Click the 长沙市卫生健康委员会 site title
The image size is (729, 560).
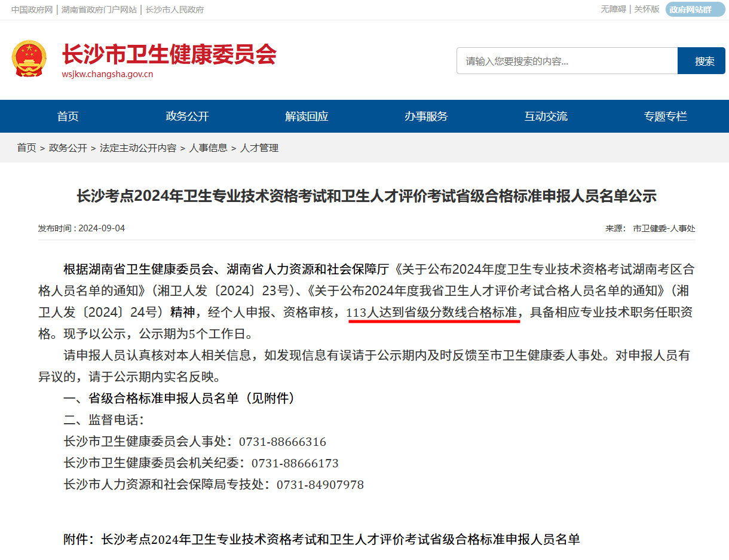pos(169,54)
